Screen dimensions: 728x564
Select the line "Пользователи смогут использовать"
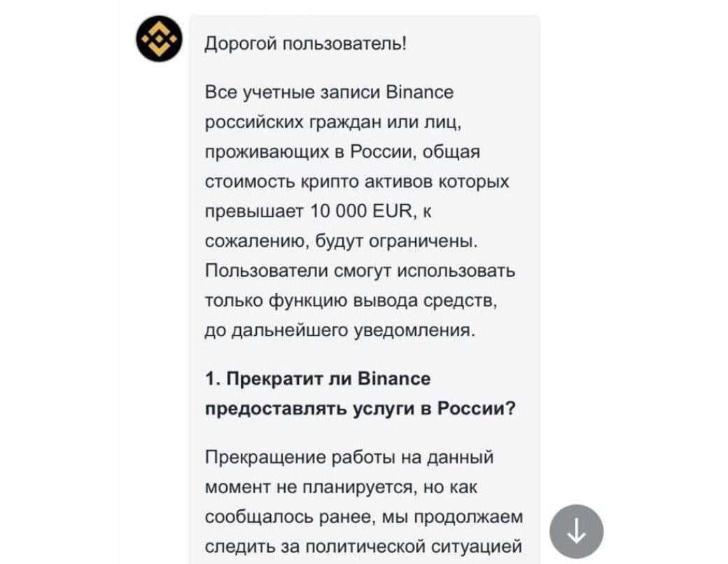click(x=360, y=271)
